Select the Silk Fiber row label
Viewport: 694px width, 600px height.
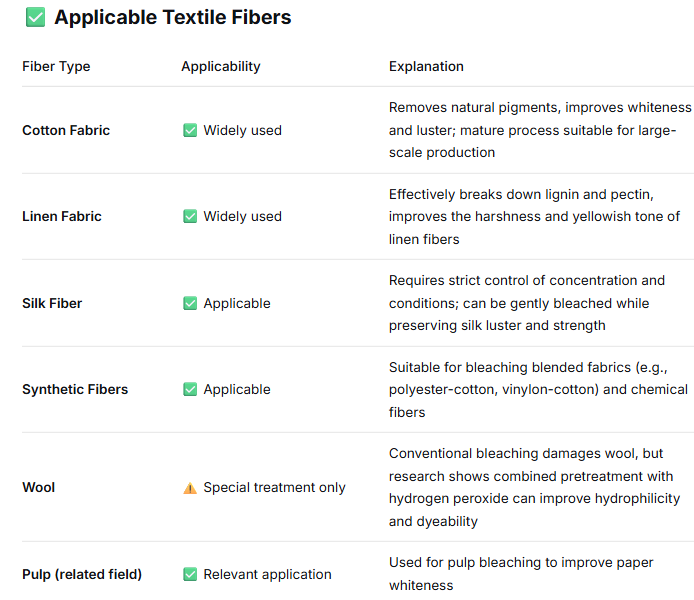pos(52,303)
